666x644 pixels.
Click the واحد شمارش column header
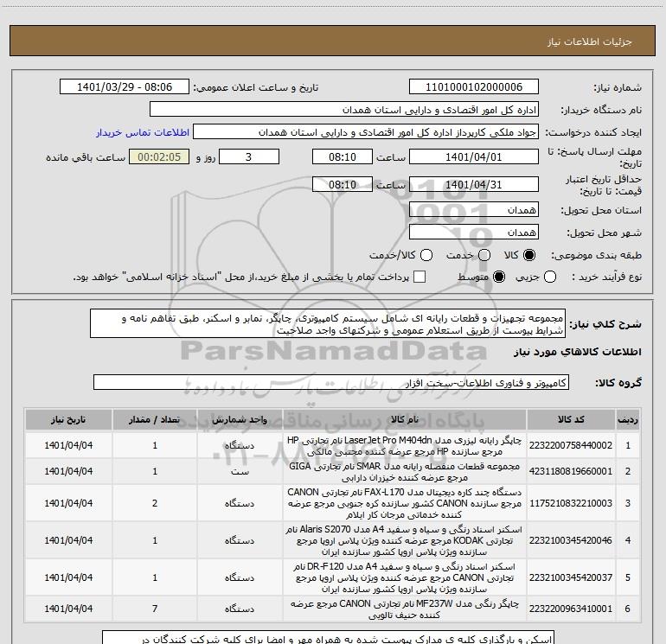click(x=240, y=420)
